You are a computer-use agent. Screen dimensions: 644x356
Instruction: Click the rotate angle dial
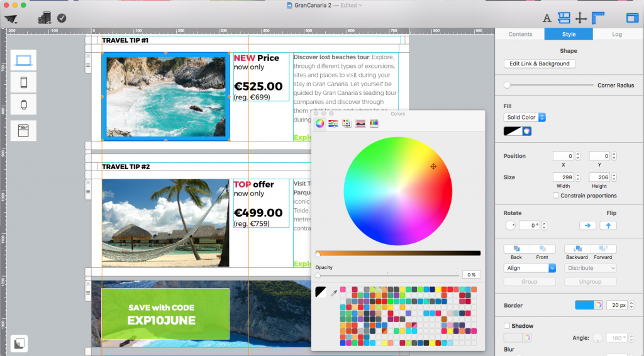[x=510, y=225]
